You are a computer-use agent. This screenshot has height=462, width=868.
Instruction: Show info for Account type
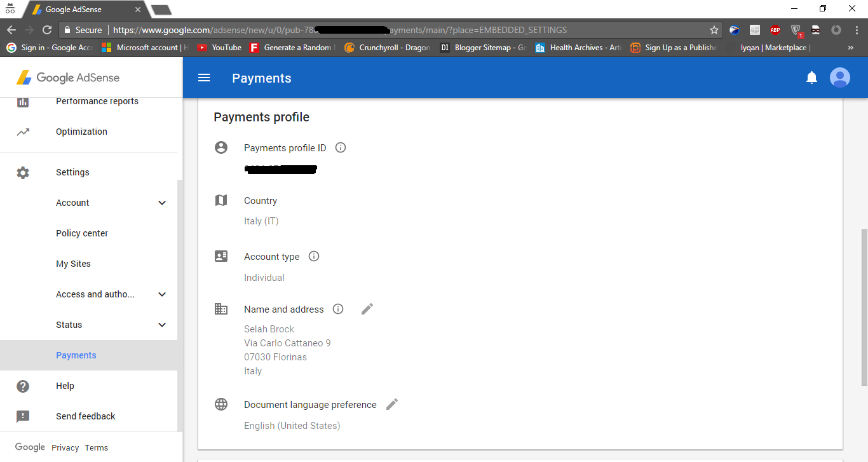314,256
